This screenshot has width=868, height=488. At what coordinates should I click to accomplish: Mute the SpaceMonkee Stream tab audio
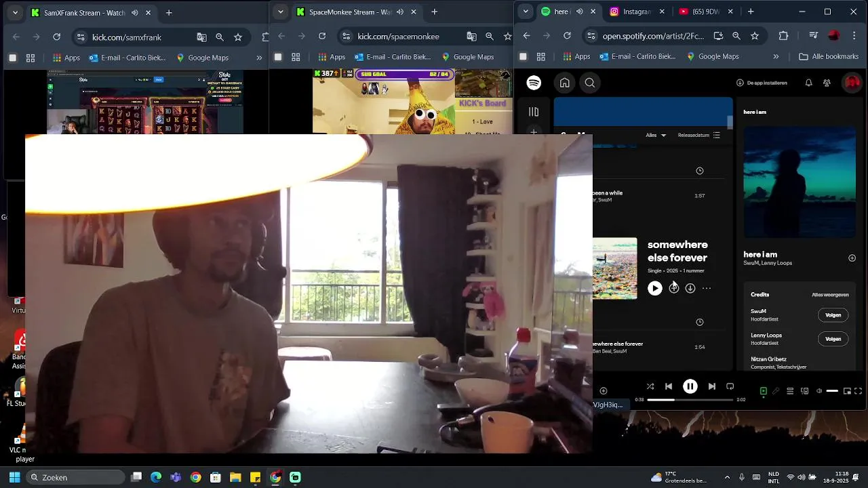click(400, 12)
